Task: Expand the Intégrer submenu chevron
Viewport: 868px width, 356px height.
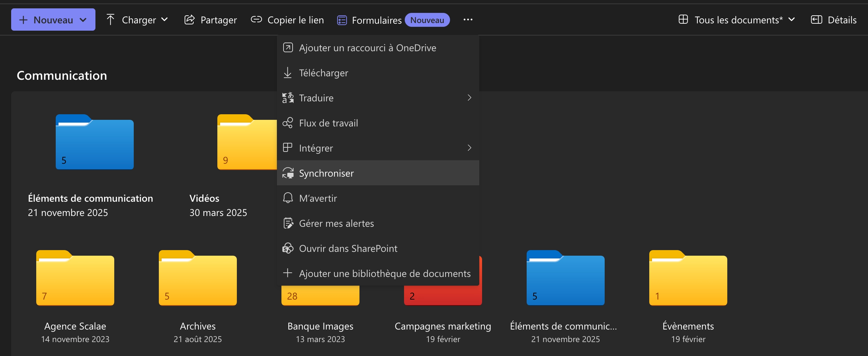Action: [469, 148]
